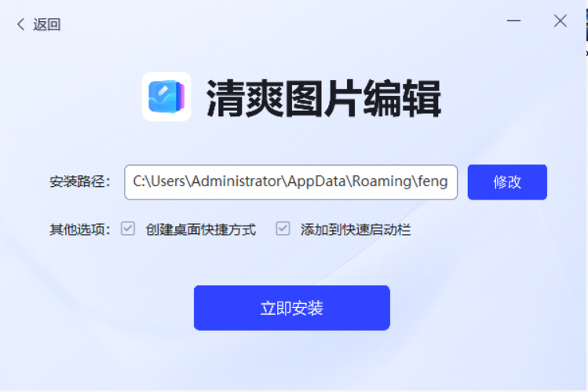Click the back chevron arrow icon
Viewport: 588px width, 392px height.
click(20, 24)
